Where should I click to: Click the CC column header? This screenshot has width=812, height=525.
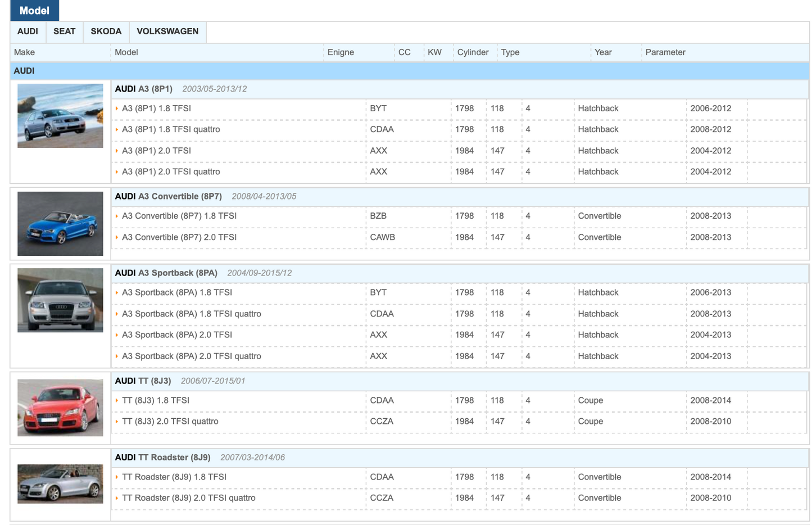405,52
